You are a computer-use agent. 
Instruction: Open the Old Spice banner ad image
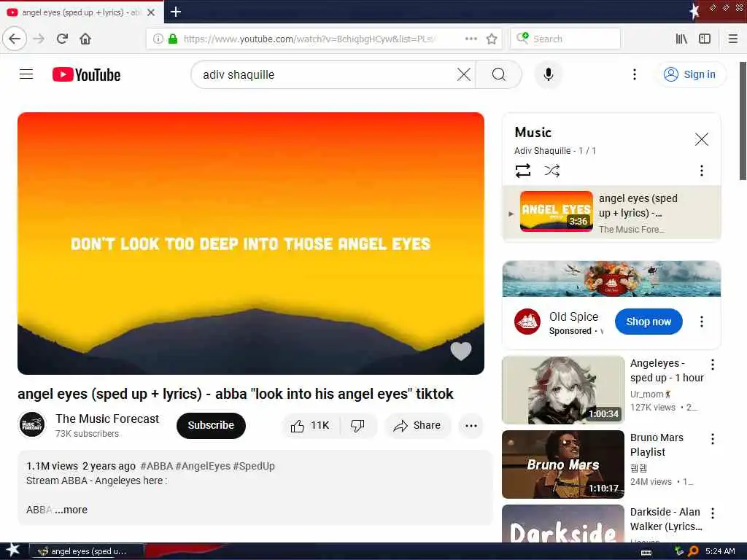pos(611,279)
